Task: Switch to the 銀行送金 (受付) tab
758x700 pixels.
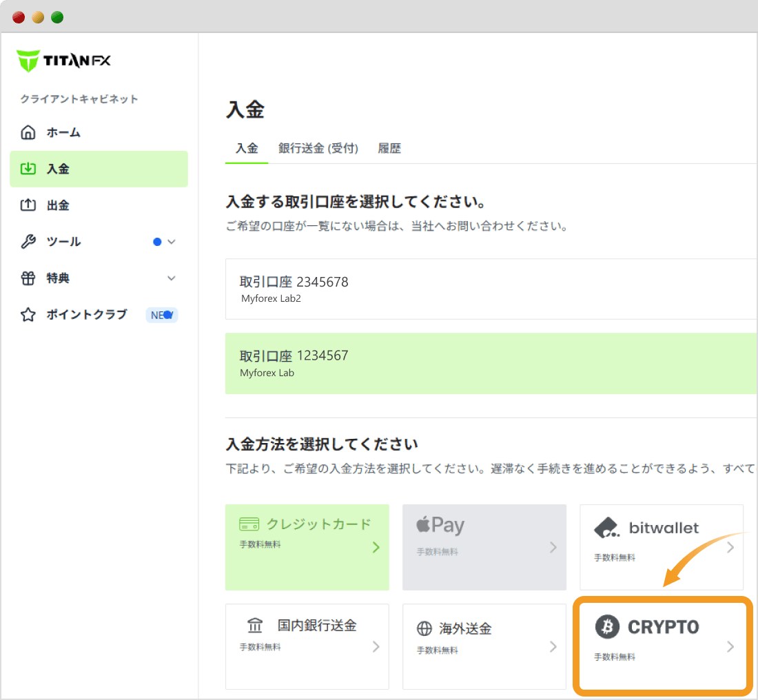Action: point(318,147)
